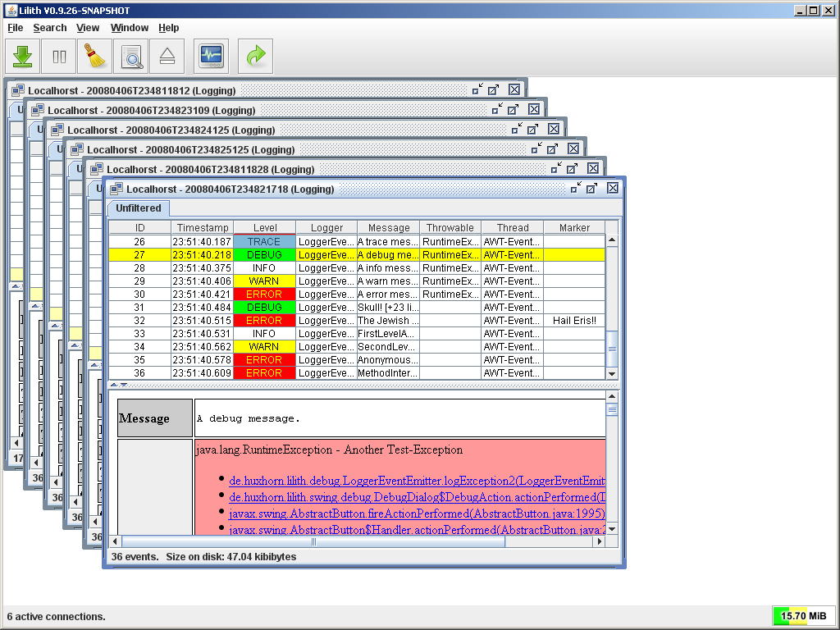Open Find using the magnifier icon
Image resolution: width=840 pixels, height=630 pixels.
131,56
